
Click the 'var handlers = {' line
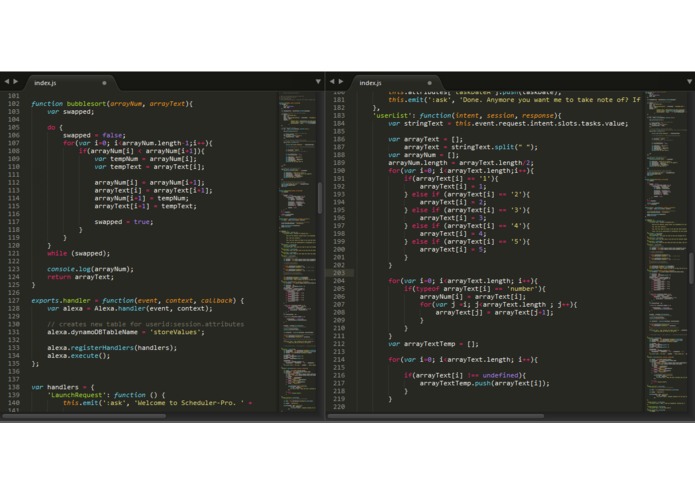tap(62, 387)
